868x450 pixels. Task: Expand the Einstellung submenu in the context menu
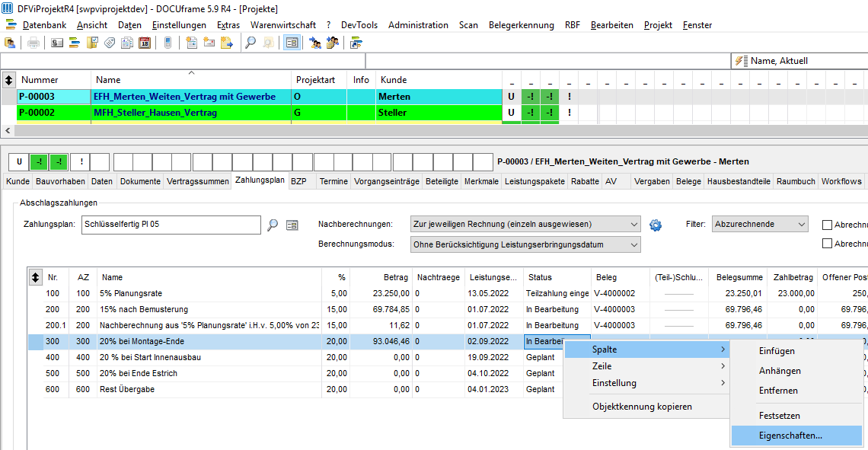click(x=646, y=383)
